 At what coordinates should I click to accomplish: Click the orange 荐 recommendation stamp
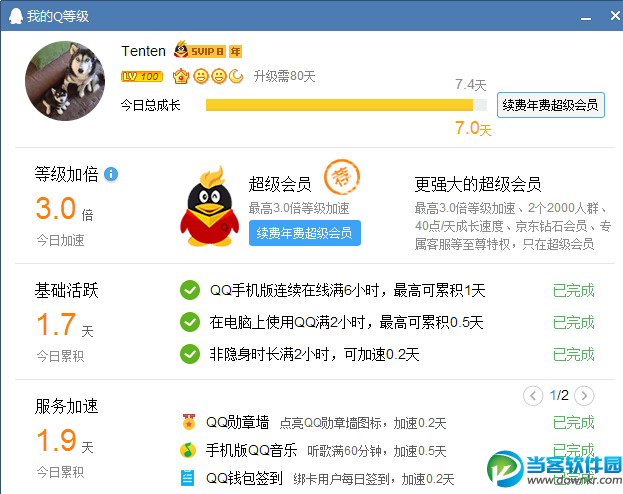[x=342, y=177]
